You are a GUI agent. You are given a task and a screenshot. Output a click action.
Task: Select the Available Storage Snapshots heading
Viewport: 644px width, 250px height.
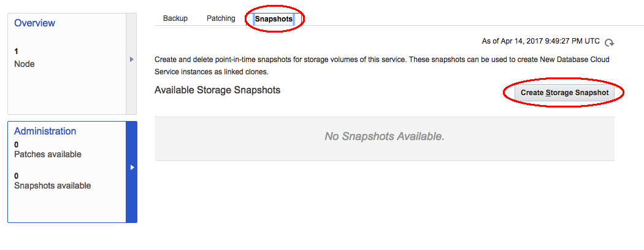[217, 90]
